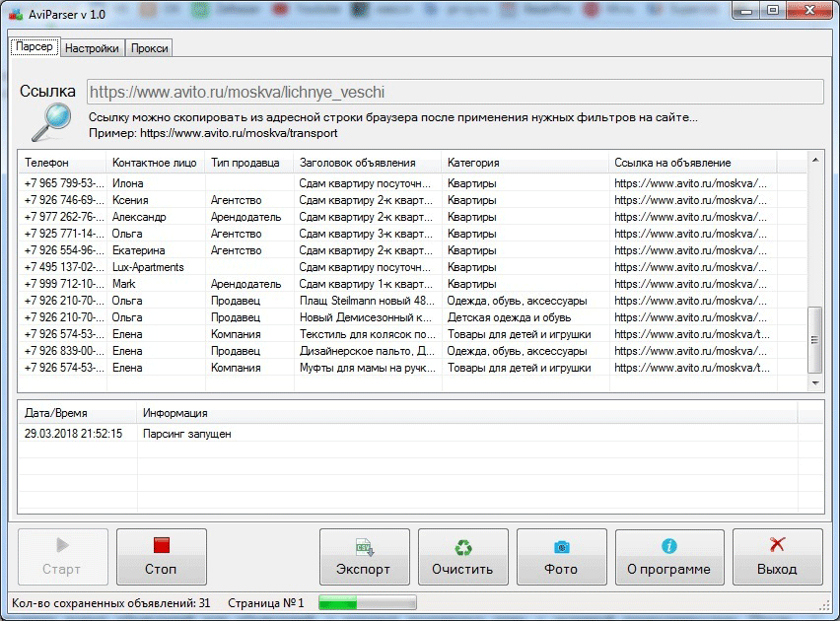Click the avito link in the Муфты row
840x621 pixels.
(692, 368)
